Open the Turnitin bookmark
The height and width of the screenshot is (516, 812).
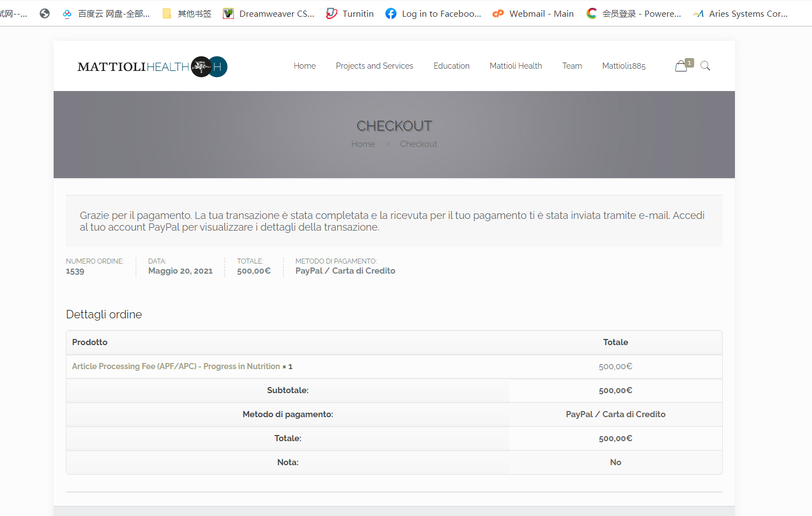point(350,13)
